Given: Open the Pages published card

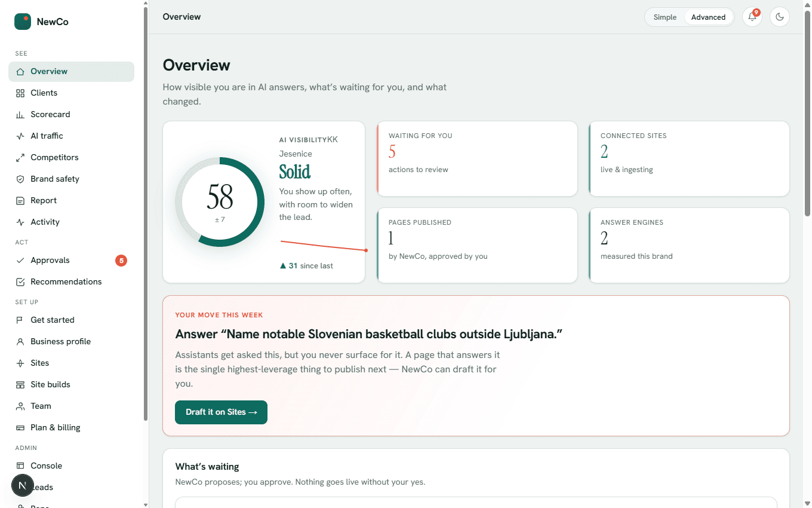Looking at the screenshot, I should 477,245.
